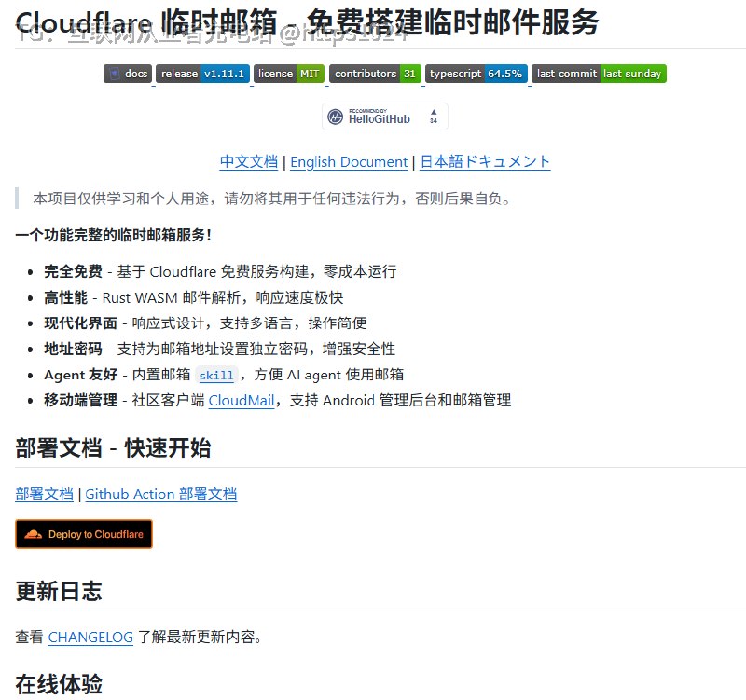Open the 中文文档 link
The height and width of the screenshot is (700, 746).
coord(248,161)
